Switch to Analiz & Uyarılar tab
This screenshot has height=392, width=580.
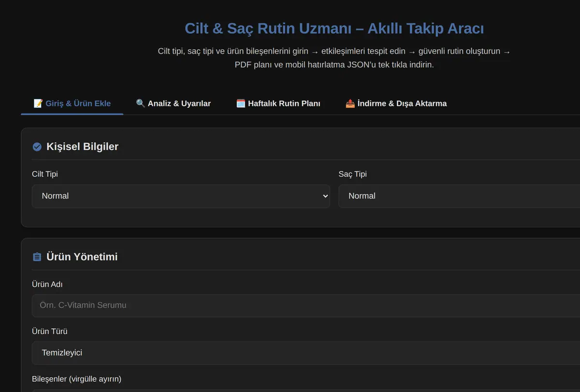click(x=174, y=103)
